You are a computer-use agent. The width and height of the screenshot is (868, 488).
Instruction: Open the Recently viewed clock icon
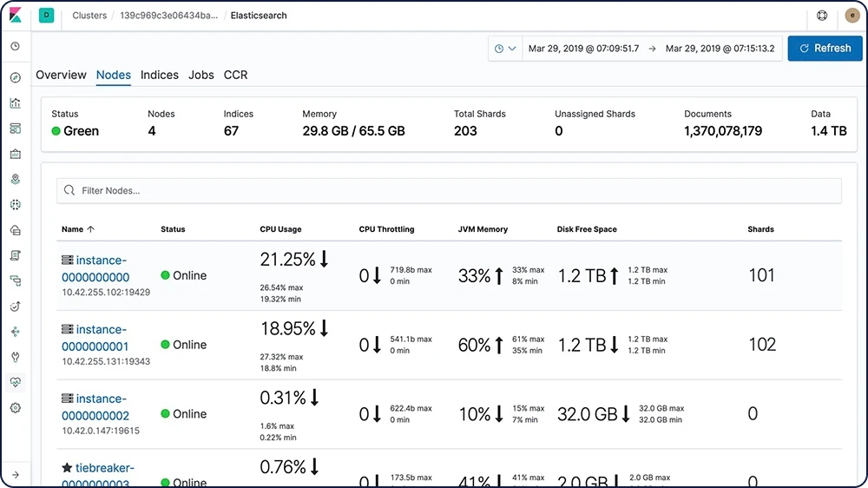pyautogui.click(x=16, y=47)
